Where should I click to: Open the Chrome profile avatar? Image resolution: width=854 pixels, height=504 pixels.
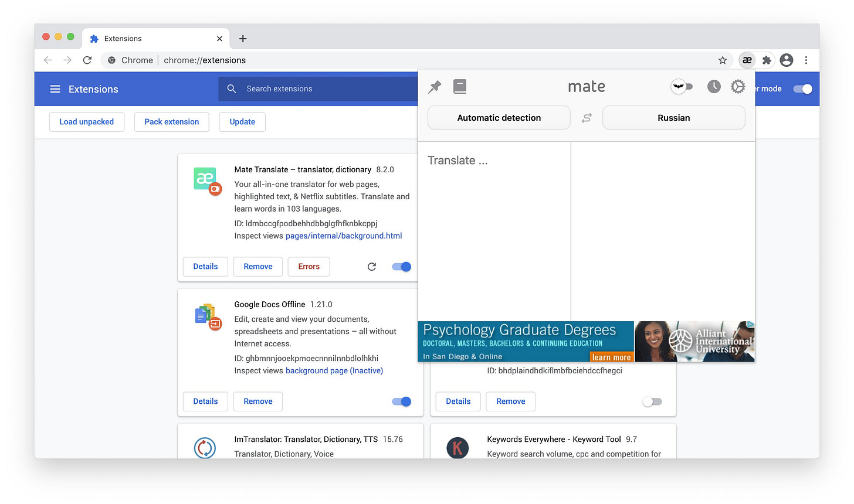[x=787, y=60]
